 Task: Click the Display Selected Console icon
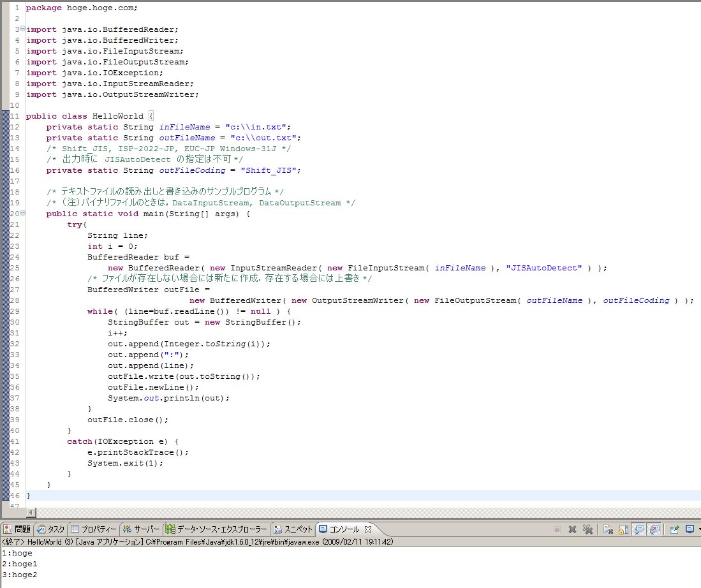690,529
